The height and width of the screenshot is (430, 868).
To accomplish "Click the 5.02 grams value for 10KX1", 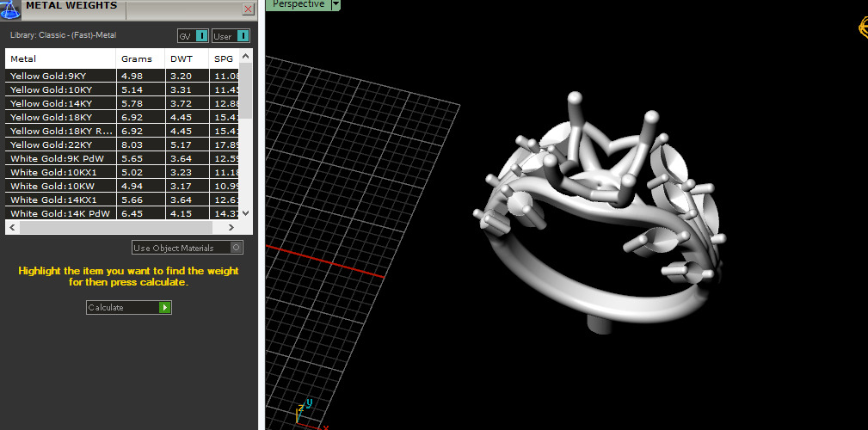I will pos(132,173).
